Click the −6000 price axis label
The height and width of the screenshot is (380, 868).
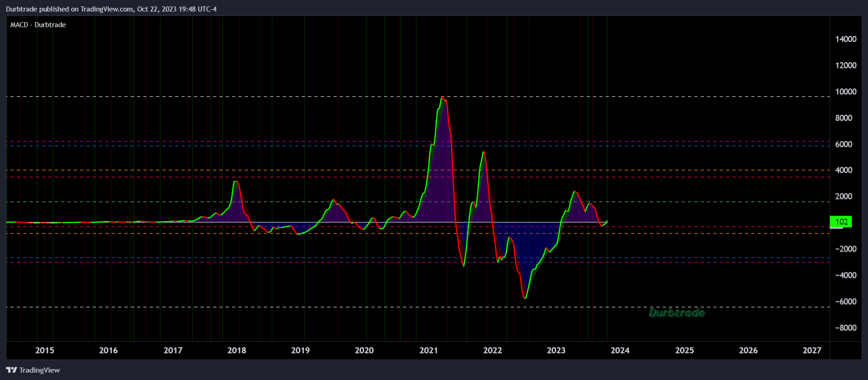(846, 301)
